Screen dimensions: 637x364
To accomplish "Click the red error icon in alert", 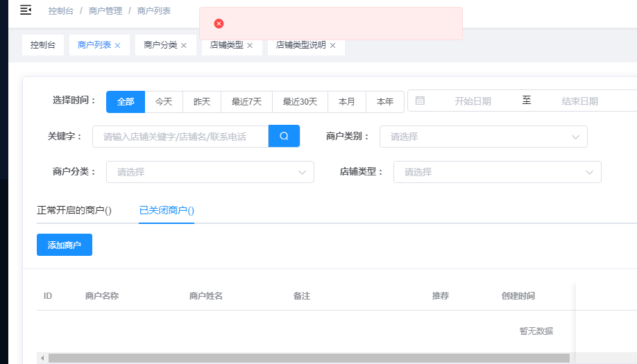I will click(219, 24).
